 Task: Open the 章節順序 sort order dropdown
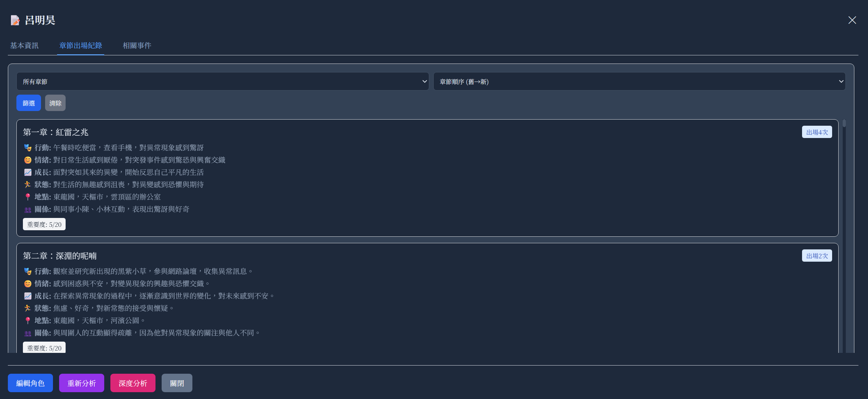pos(639,81)
